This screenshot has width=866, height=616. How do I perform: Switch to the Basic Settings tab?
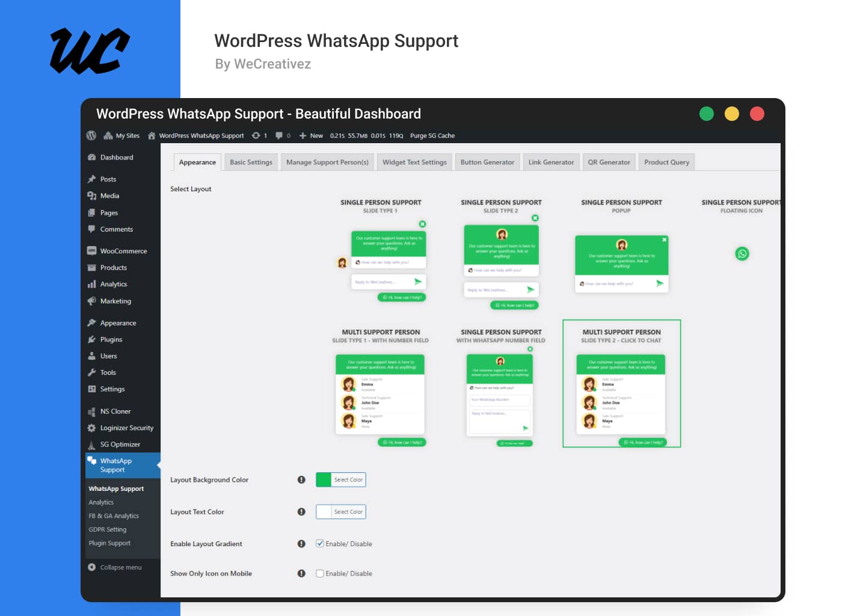(251, 162)
